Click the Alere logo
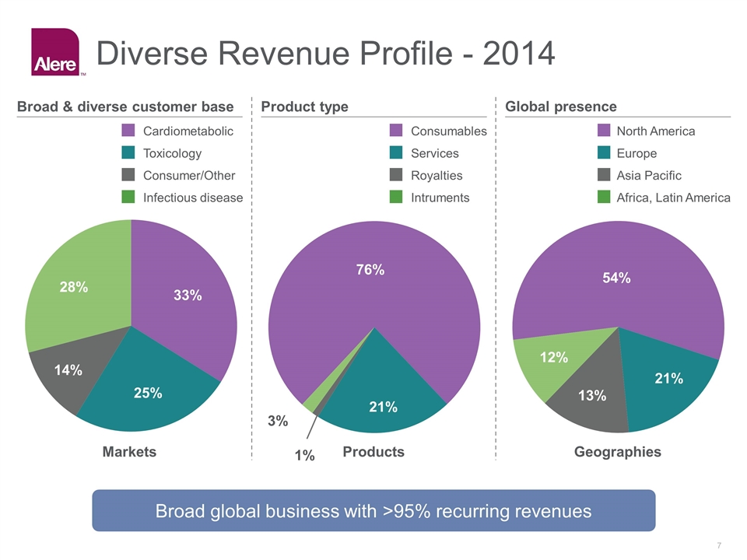The width and height of the screenshot is (747, 560). [x=55, y=51]
